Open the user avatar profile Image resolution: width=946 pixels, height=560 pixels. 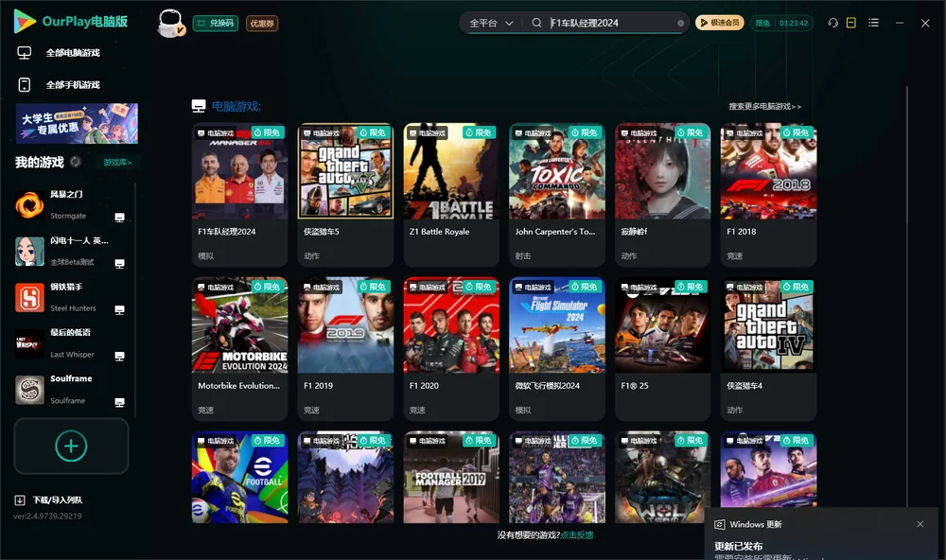tap(170, 23)
